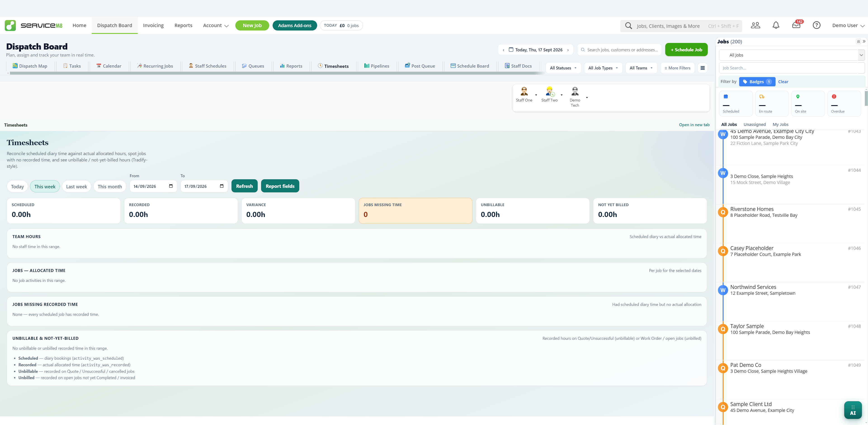Select the Last week range chip

(76, 186)
